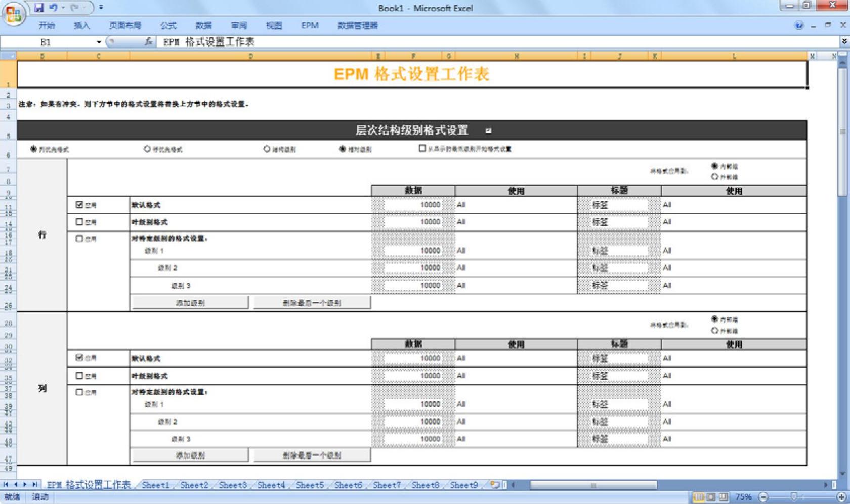Image resolution: width=850 pixels, height=504 pixels.
Task: Open the 插入 ribbon tab
Action: (x=82, y=25)
